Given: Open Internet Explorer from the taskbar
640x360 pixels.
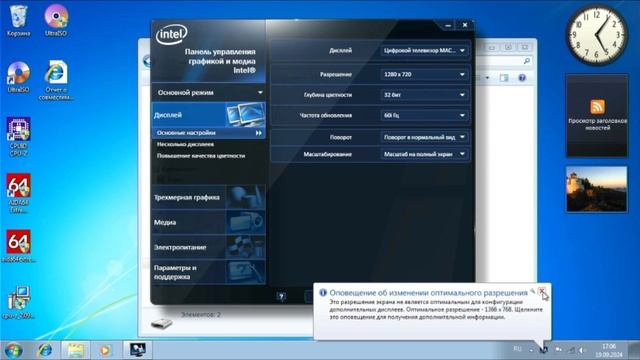Looking at the screenshot, I should point(44,350).
